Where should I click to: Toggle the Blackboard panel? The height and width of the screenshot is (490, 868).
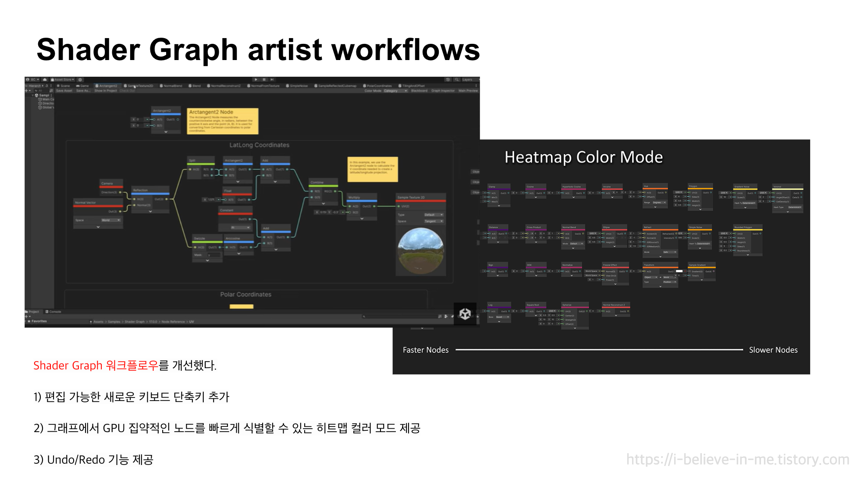pos(419,91)
